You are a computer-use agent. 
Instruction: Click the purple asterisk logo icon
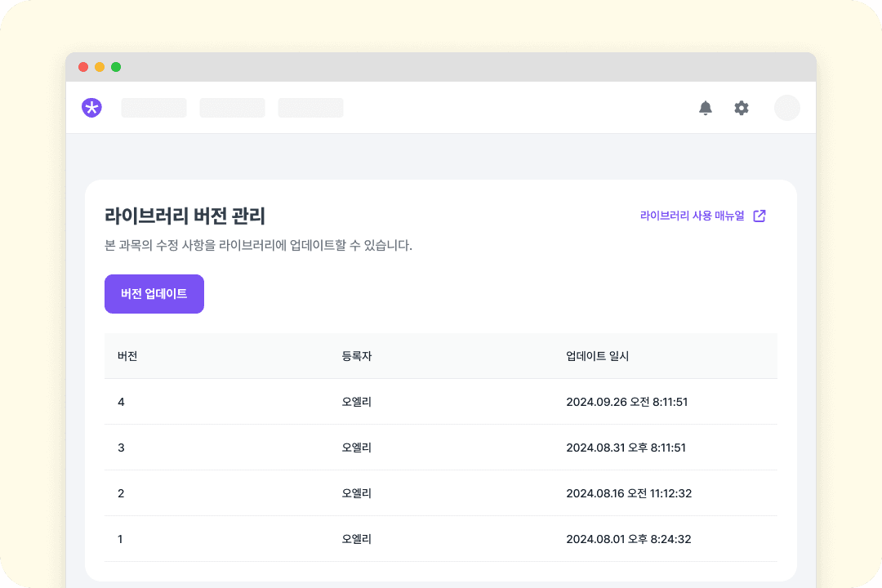point(91,108)
